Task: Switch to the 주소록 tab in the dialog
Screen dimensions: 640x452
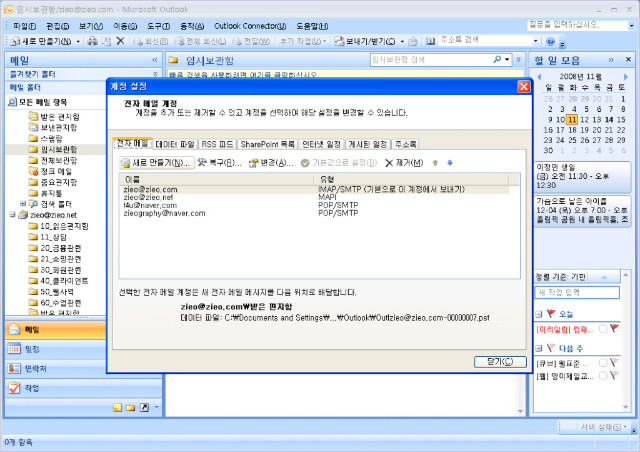Action: (x=405, y=144)
